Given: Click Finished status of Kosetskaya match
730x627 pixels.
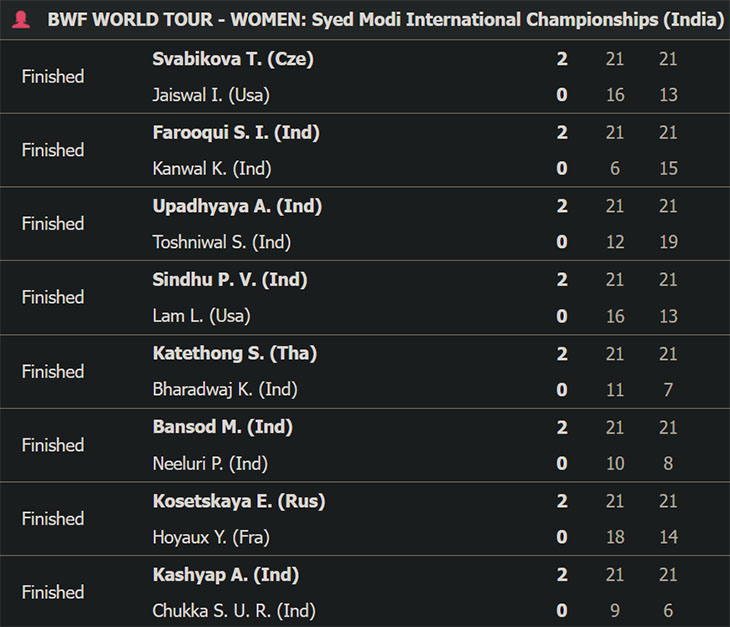Looking at the screenshot, I should click(53, 519).
